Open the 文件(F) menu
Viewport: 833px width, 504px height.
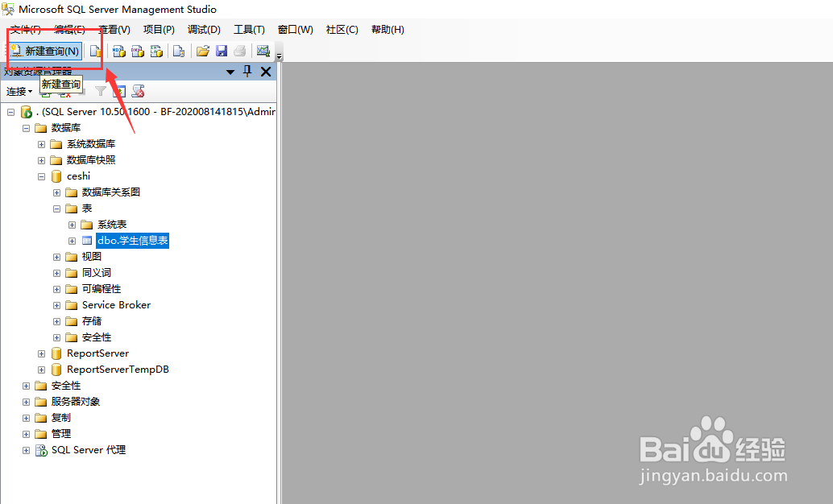coord(25,30)
